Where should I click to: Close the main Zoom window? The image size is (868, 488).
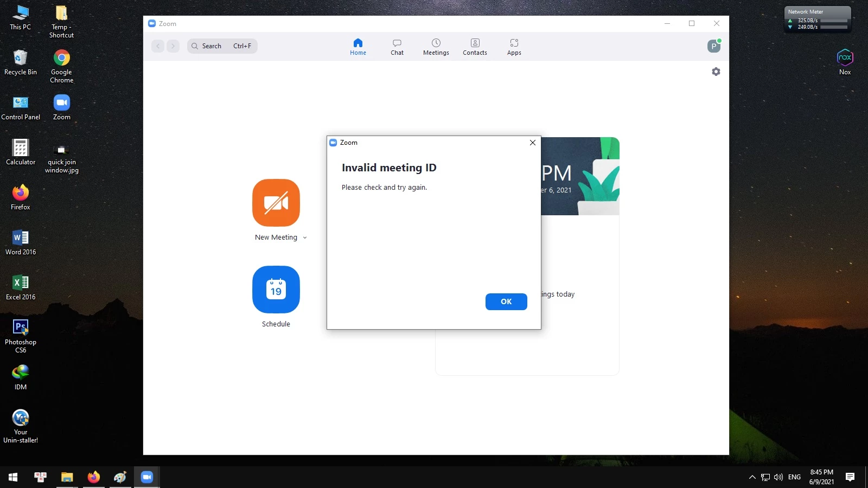click(717, 23)
